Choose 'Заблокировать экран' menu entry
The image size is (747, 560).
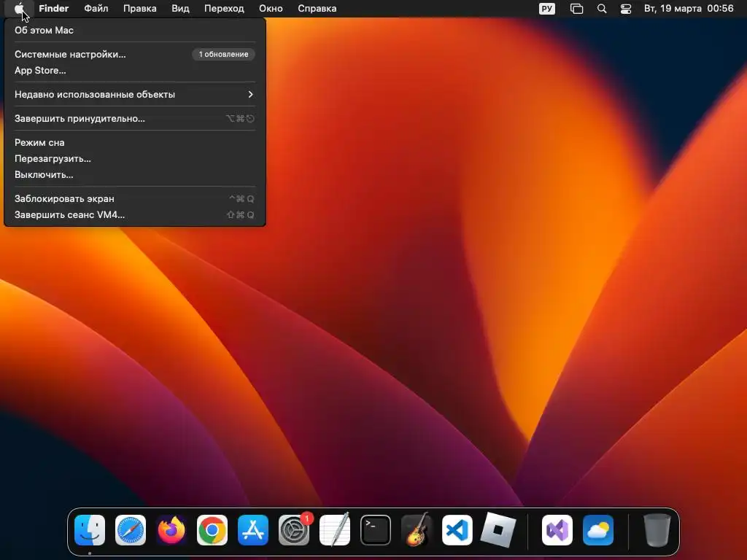(x=134, y=198)
